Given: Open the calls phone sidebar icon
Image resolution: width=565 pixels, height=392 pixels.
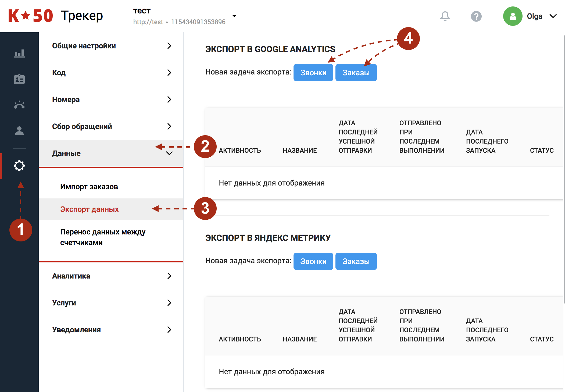Looking at the screenshot, I should coord(19,105).
